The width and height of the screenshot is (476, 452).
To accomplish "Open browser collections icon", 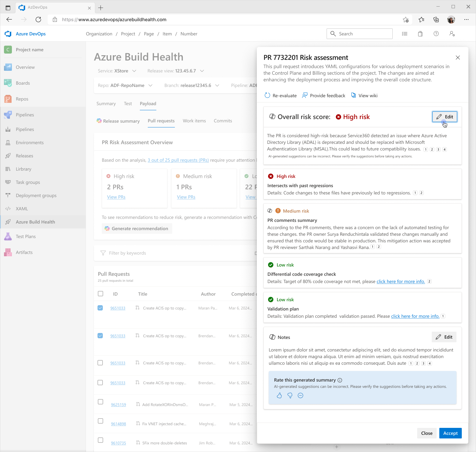I will click(436, 20).
